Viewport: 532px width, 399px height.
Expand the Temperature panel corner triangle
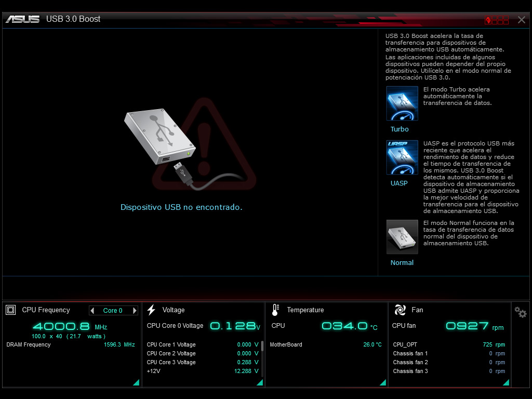[383, 382]
